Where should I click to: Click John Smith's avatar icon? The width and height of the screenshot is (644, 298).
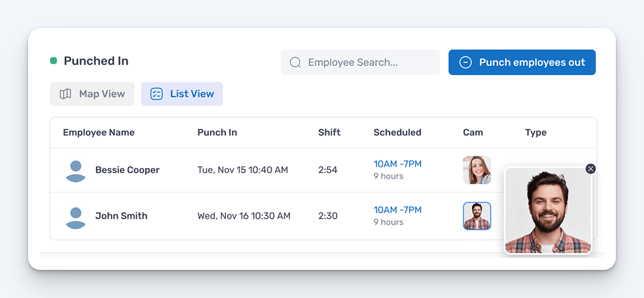point(76,216)
